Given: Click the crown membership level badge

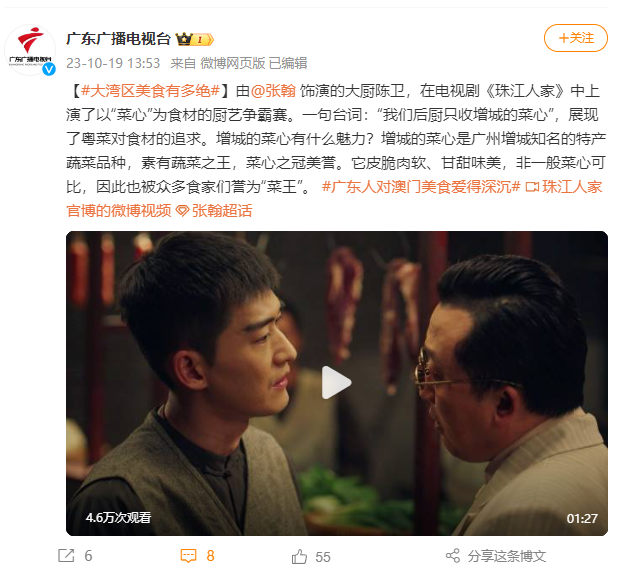Looking at the screenshot, I should (195, 39).
